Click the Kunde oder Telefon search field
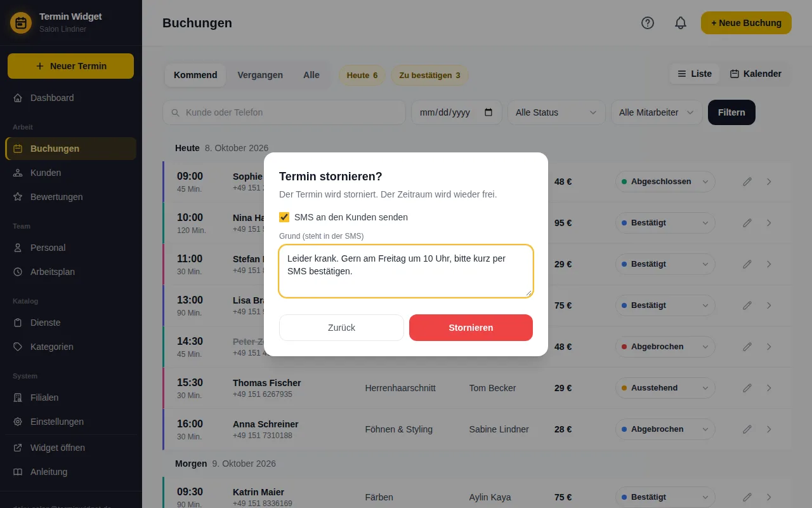This screenshot has width=812, height=508. (284, 112)
